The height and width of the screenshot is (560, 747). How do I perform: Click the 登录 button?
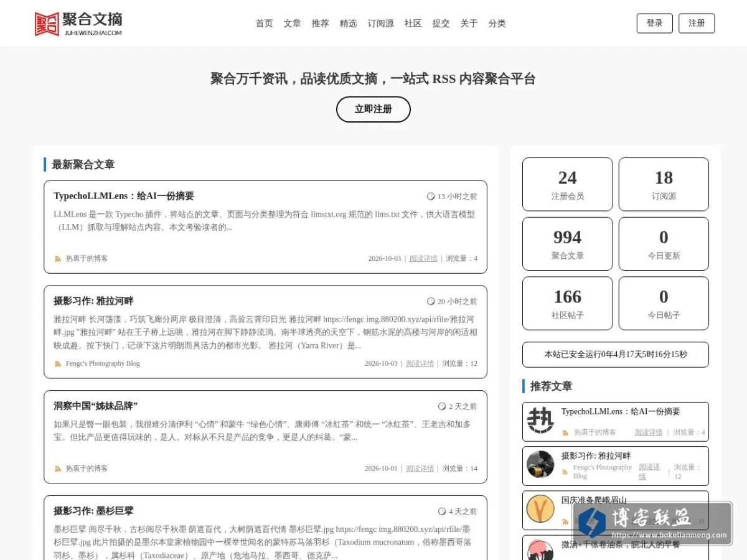pos(655,24)
